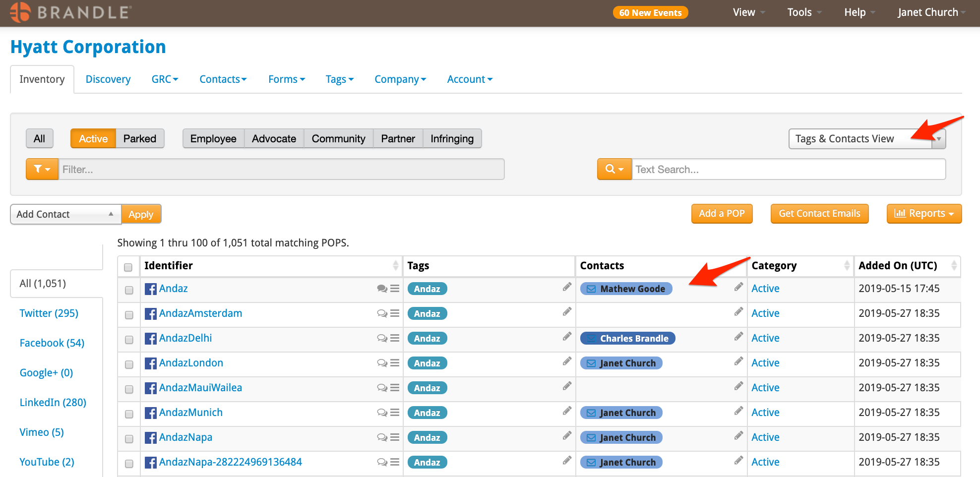The height and width of the screenshot is (477, 980).
Task: Switch to the Discovery tab
Action: click(x=108, y=79)
